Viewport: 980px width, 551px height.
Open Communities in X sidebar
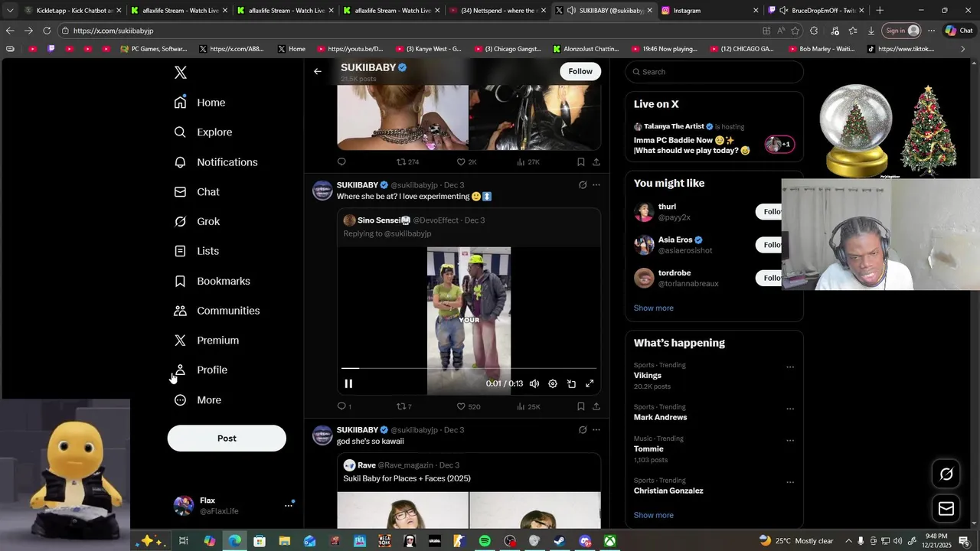tap(217, 311)
